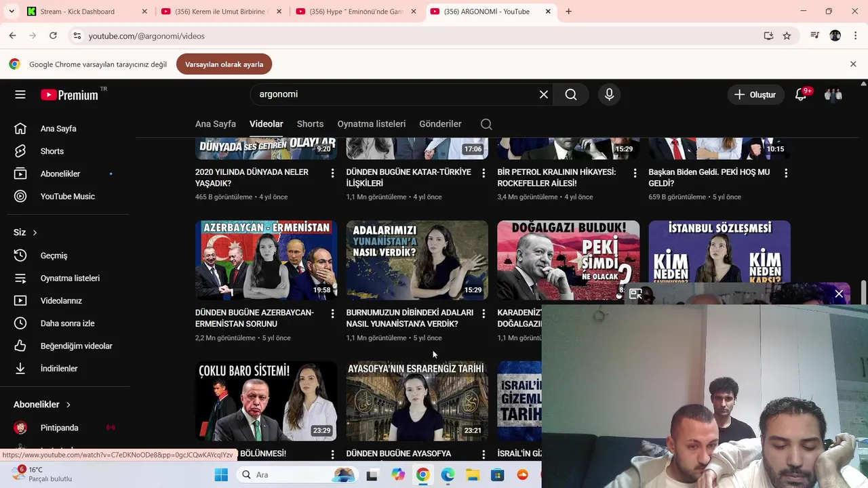
Task: Open File Explorer from taskbar
Action: (x=473, y=474)
